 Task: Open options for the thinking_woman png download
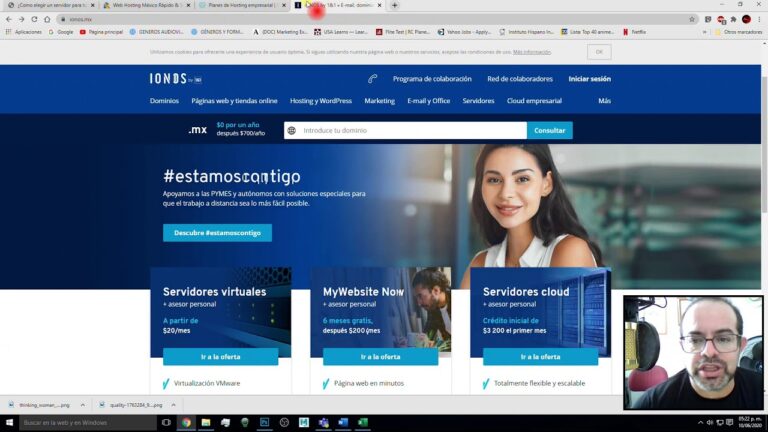[x=83, y=405]
